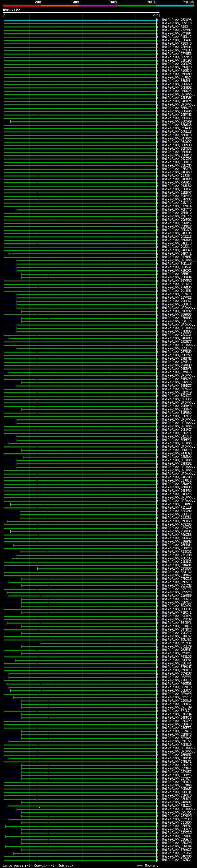The image size is (197, 868).
Task: Select hit UniRef100_C7YME3
Action: coord(177,54)
